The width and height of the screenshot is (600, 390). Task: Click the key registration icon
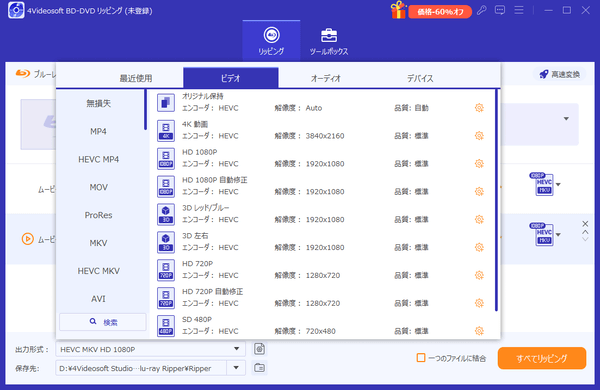pos(481,10)
